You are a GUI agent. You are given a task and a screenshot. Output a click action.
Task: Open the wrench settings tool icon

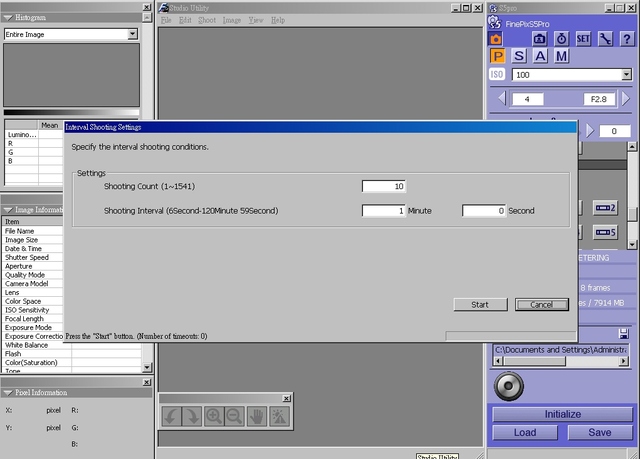tap(605, 39)
